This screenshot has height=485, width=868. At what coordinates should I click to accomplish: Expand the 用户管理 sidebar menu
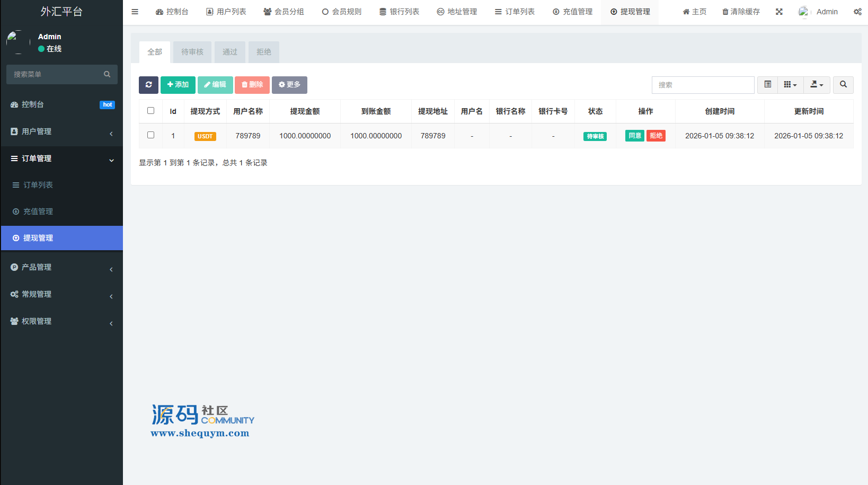61,131
